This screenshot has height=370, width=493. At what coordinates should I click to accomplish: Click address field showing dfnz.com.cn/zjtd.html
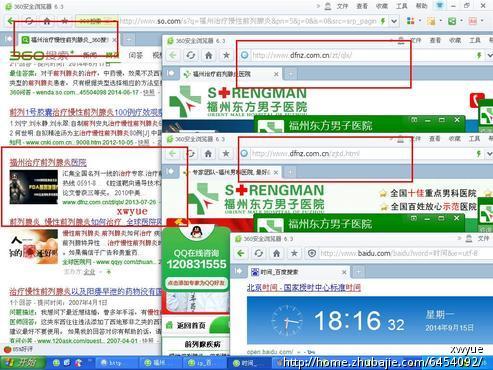(x=362, y=154)
